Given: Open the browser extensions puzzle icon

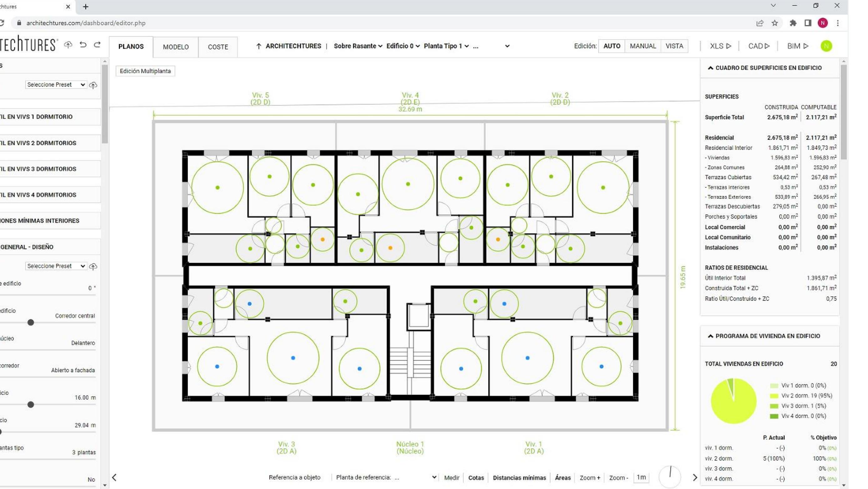Looking at the screenshot, I should pos(793,23).
